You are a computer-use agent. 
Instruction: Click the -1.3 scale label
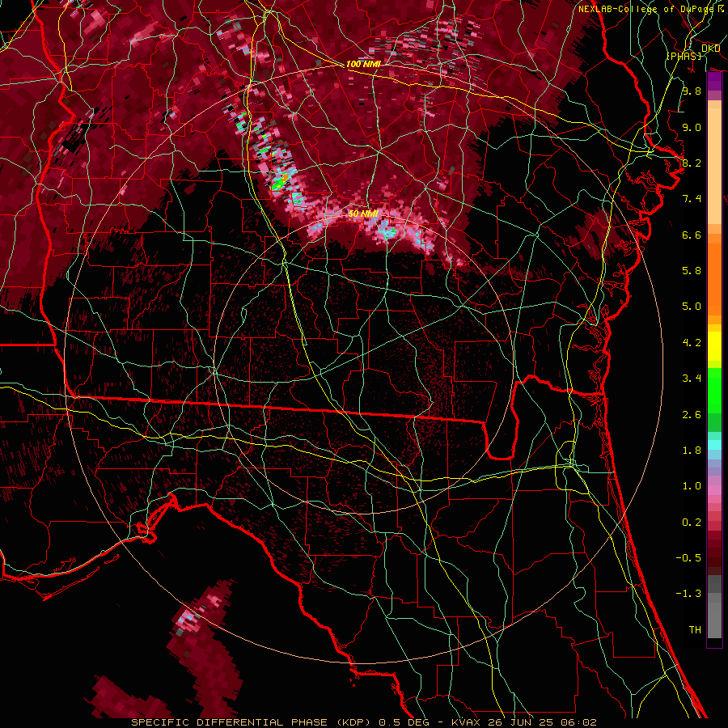(x=688, y=594)
